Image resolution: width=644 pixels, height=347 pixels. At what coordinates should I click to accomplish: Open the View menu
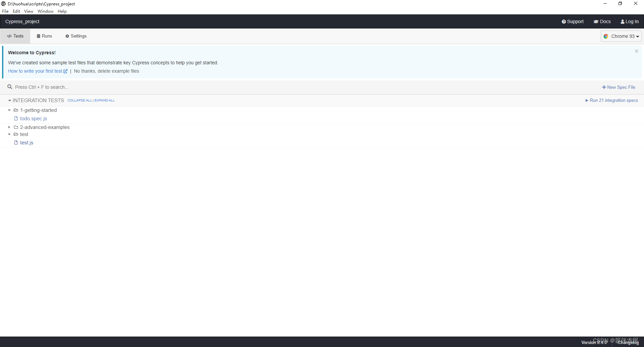coord(29,11)
